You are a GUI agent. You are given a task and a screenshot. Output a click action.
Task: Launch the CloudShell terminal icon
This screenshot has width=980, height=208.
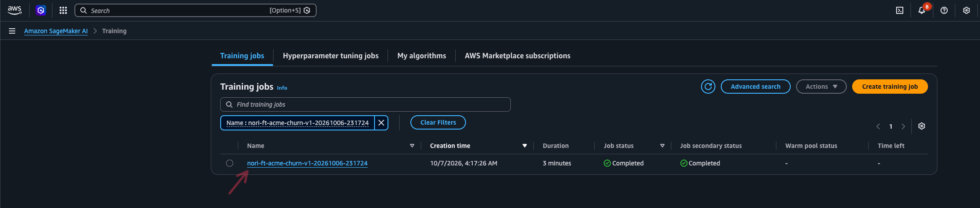[900, 10]
